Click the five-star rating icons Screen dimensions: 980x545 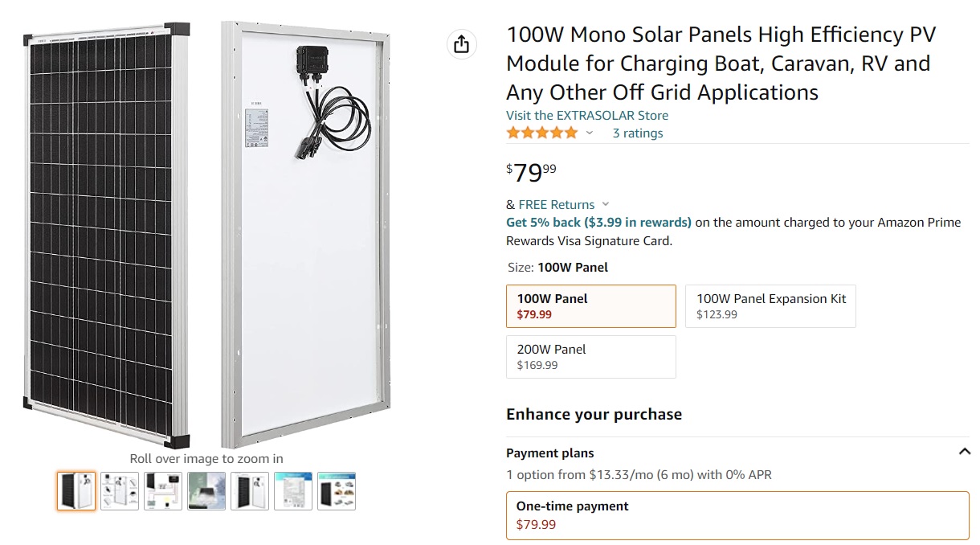point(541,133)
